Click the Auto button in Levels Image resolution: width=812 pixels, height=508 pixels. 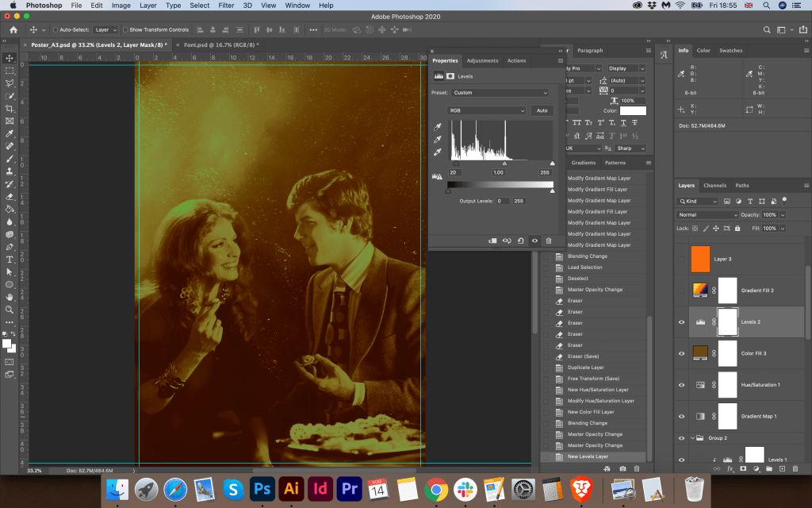click(542, 111)
